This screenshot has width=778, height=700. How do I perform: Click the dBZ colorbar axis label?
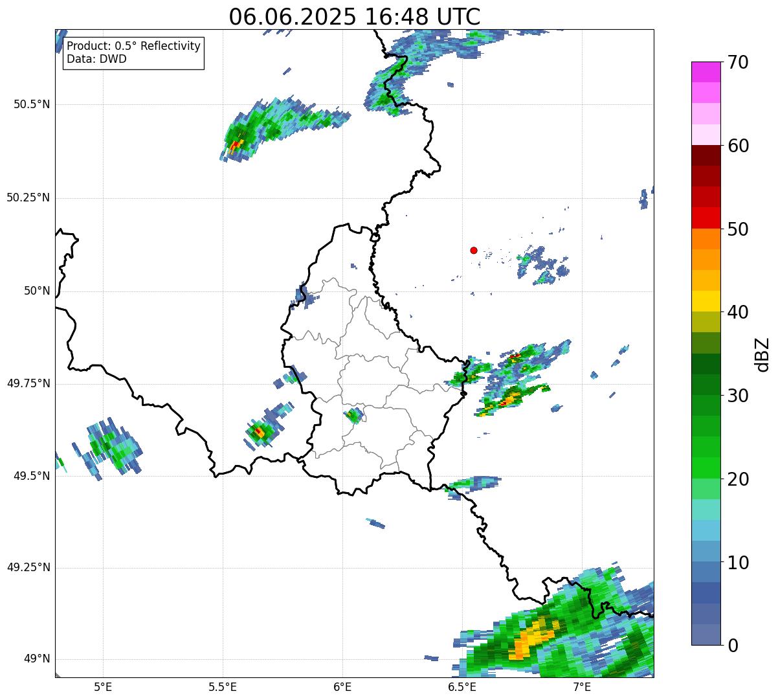(762, 354)
